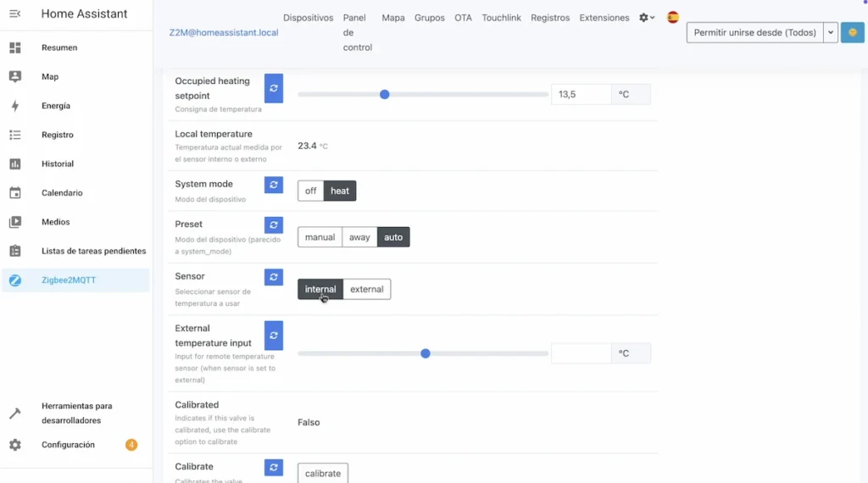
Task: Refresh the System mode value
Action: 274,185
